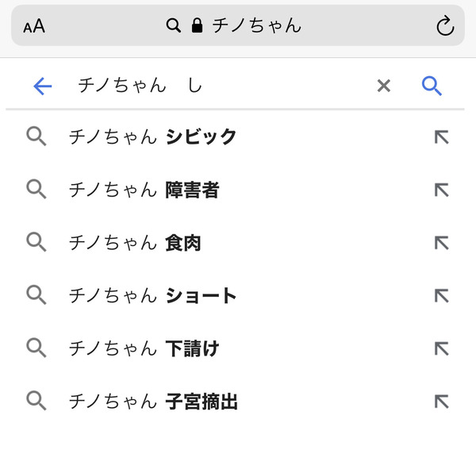Reload the page with the refresh icon
Screen dimensions: 476x450
click(445, 25)
